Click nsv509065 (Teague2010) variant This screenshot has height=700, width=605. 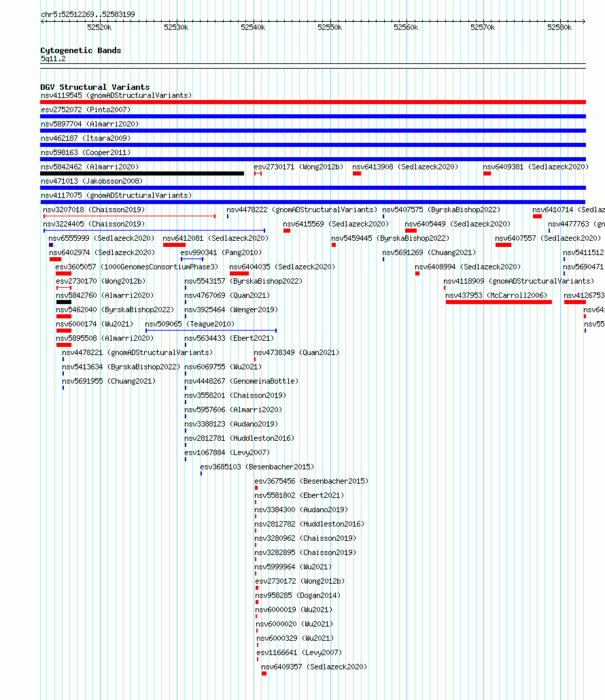point(190,324)
